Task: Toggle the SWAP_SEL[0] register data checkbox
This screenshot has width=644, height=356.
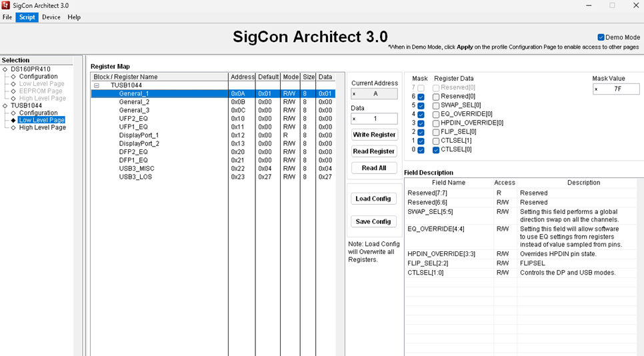Action: point(436,105)
